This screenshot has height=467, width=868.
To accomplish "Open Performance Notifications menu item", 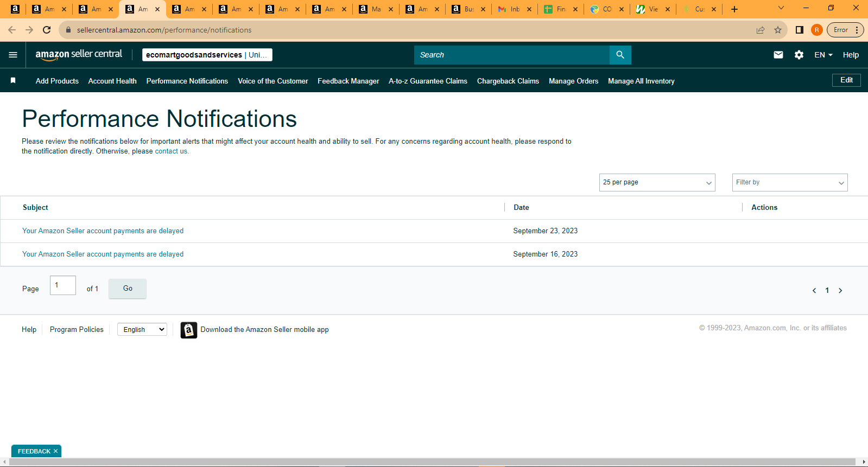I will pyautogui.click(x=187, y=81).
